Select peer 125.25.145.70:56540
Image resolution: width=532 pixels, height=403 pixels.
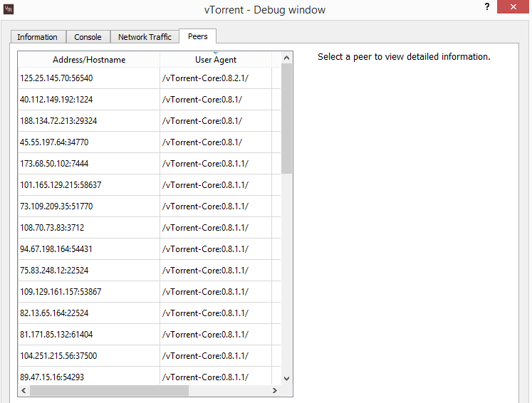[x=89, y=78]
